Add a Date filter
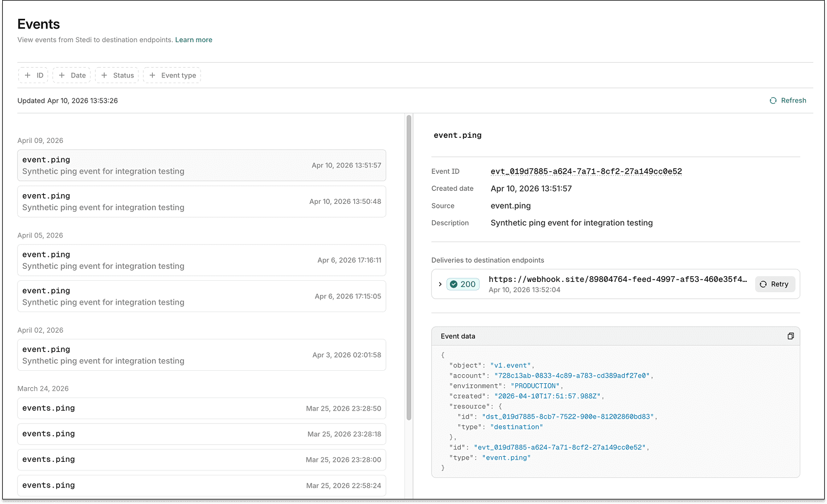This screenshot has height=504, width=827. (x=71, y=75)
